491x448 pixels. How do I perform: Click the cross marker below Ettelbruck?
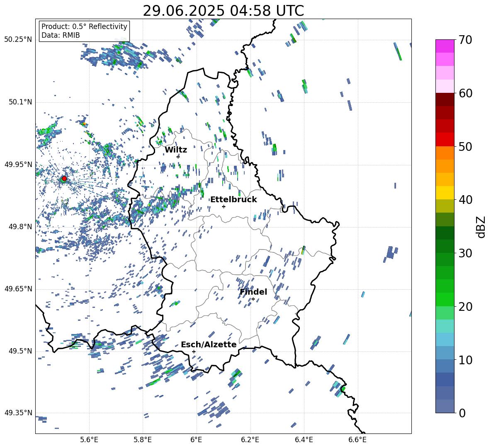click(x=224, y=206)
